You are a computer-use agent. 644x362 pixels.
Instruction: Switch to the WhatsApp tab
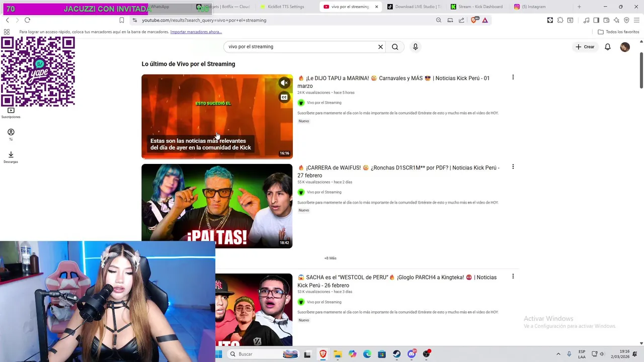[x=160, y=7]
